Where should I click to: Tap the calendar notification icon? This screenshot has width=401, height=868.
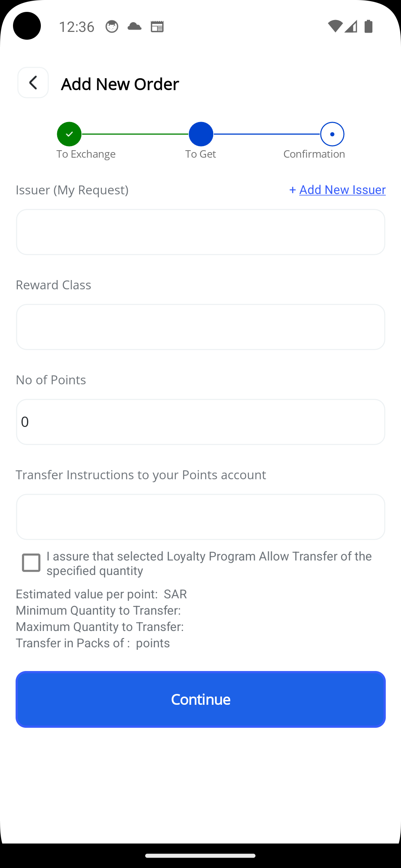coord(157,27)
